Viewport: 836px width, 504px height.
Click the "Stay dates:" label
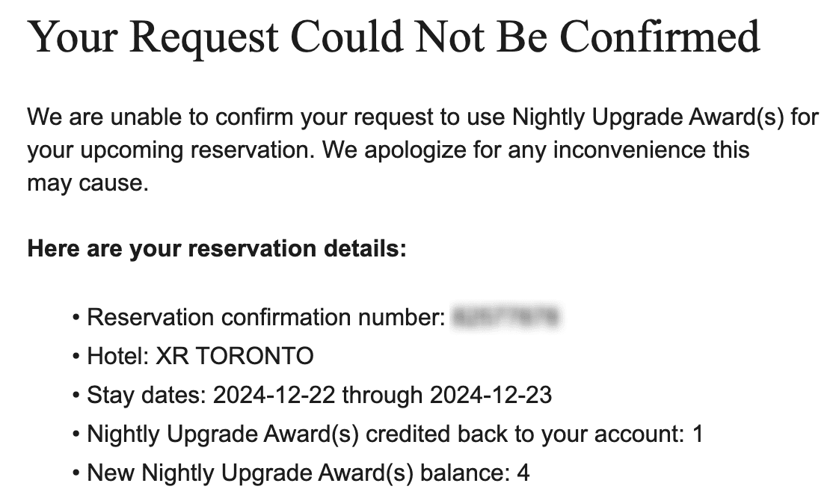click(x=147, y=395)
